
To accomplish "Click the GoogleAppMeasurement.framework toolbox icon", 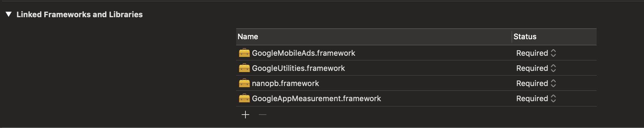I will tap(244, 98).
